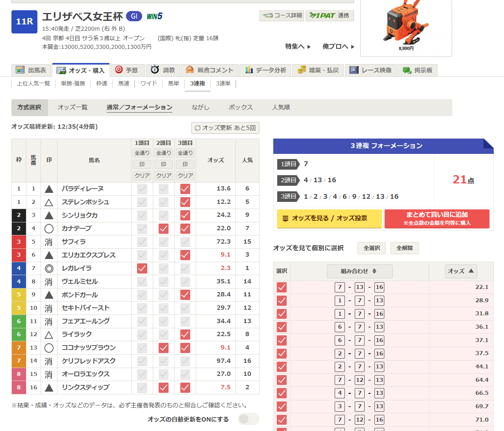Click the orange product advertisement image
The height and width of the screenshot is (431, 504).
click(406, 24)
